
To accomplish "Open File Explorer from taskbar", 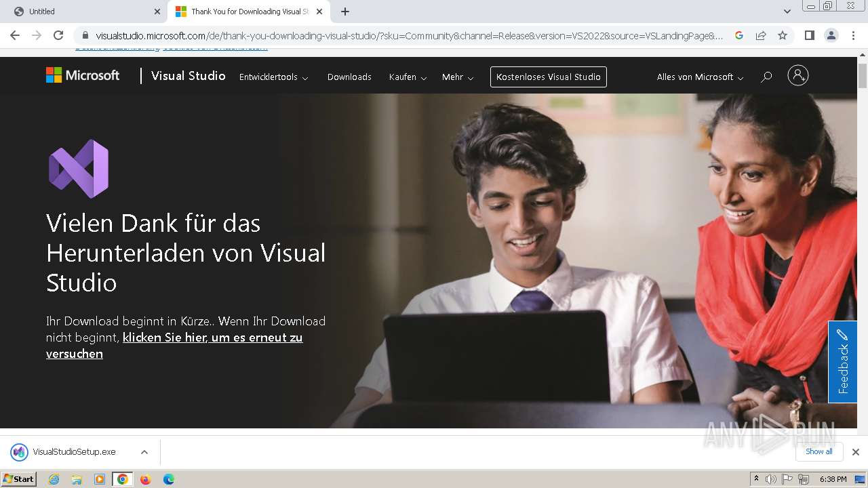I will pos(77,479).
